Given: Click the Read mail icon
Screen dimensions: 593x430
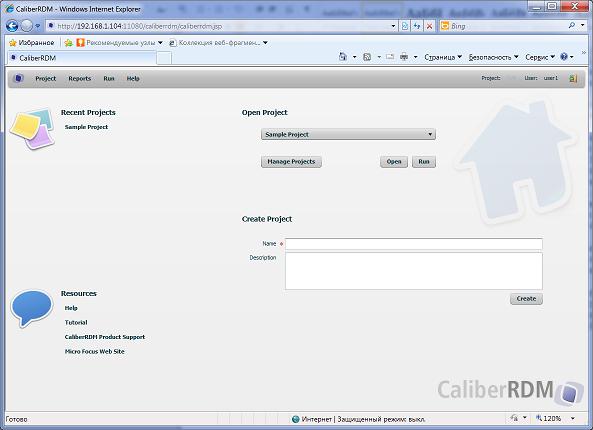Looking at the screenshot, I should click(390, 57).
